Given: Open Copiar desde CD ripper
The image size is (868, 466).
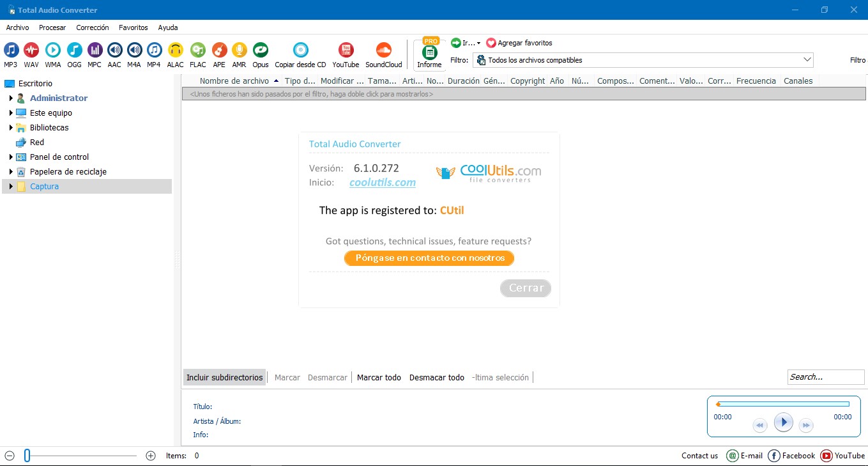Looking at the screenshot, I should tap(300, 50).
